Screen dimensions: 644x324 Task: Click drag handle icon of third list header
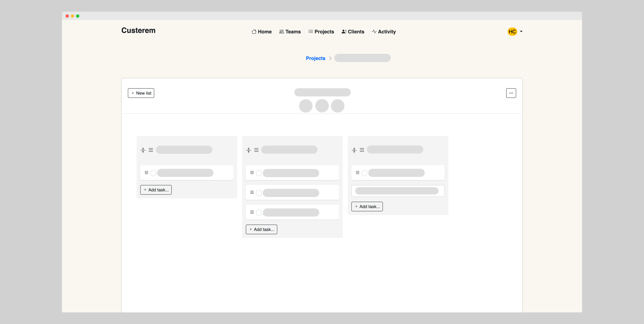(x=362, y=150)
